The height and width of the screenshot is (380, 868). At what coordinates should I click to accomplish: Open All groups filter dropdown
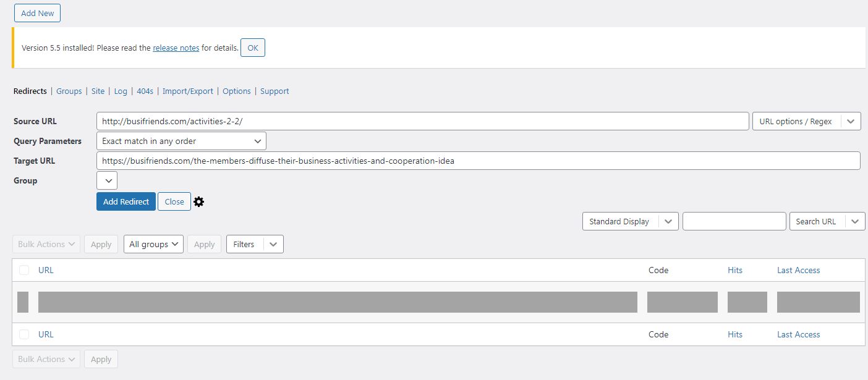(x=153, y=244)
